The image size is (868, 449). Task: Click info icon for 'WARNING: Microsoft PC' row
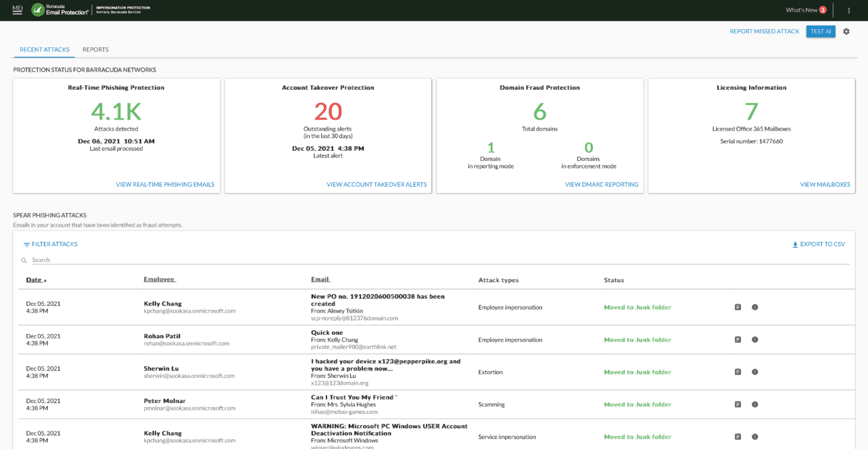click(755, 437)
